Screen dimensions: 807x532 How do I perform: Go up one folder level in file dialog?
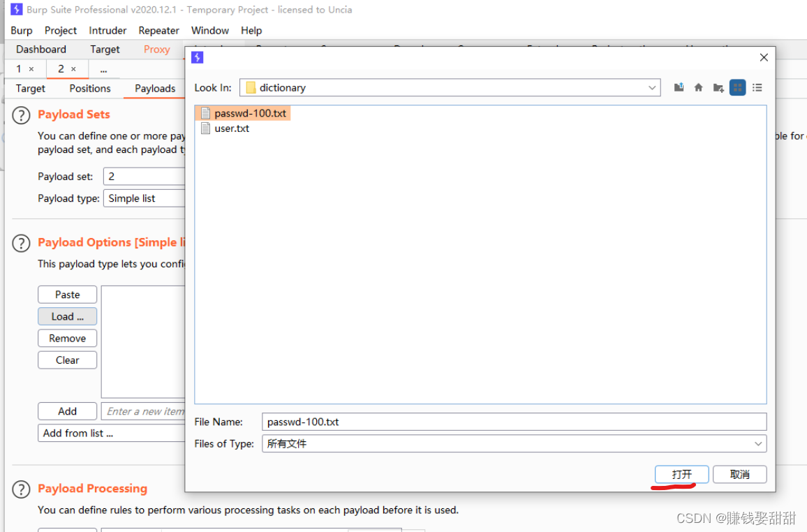coord(679,87)
